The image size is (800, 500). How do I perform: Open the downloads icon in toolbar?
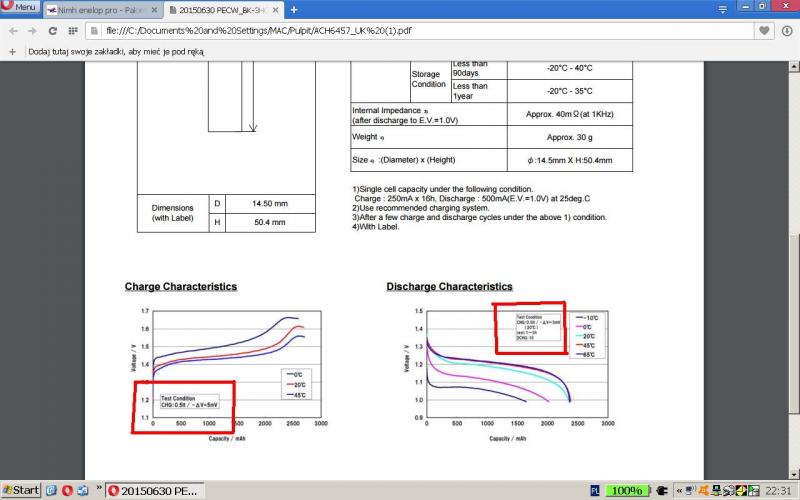[785, 31]
